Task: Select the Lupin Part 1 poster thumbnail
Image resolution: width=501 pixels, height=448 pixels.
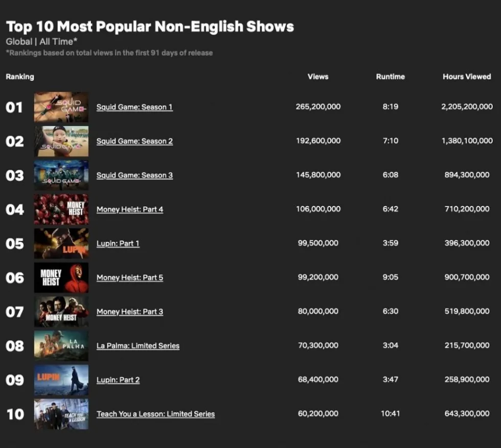Action: pyautogui.click(x=61, y=244)
